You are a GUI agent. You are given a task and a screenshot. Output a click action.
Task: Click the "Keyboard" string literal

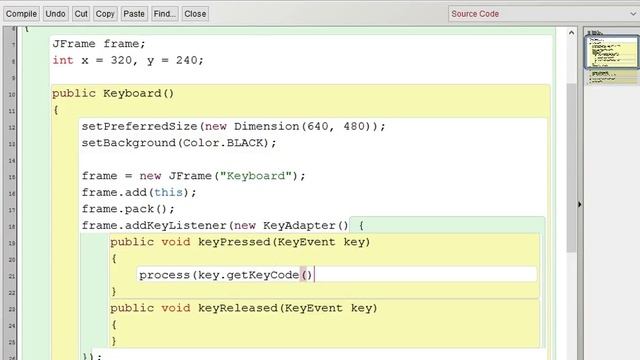(x=256, y=176)
